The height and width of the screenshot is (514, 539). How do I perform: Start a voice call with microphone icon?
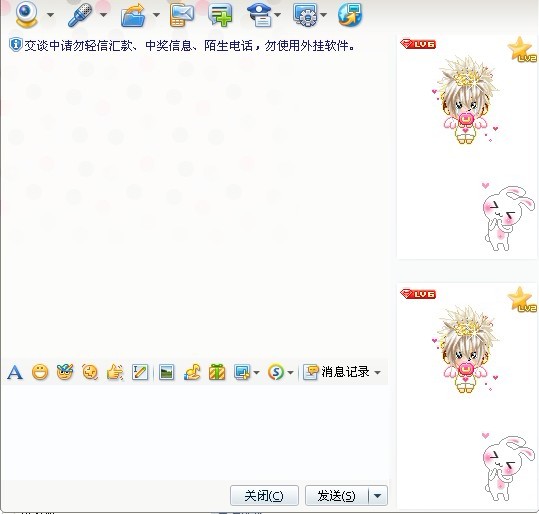click(x=80, y=15)
